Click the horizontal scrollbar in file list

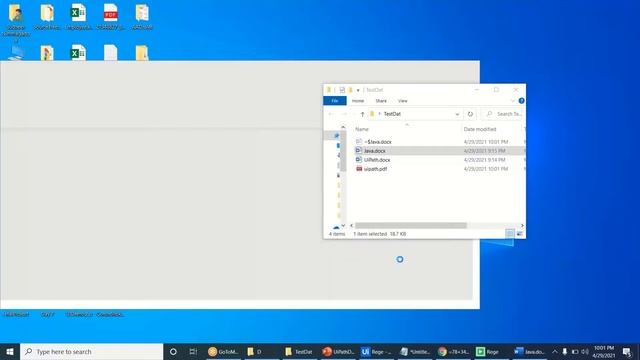411,226
